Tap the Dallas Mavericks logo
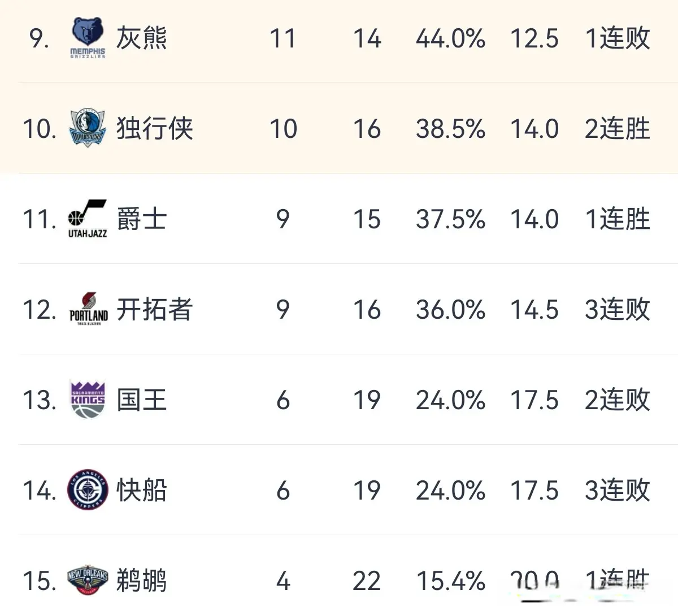 (88, 128)
